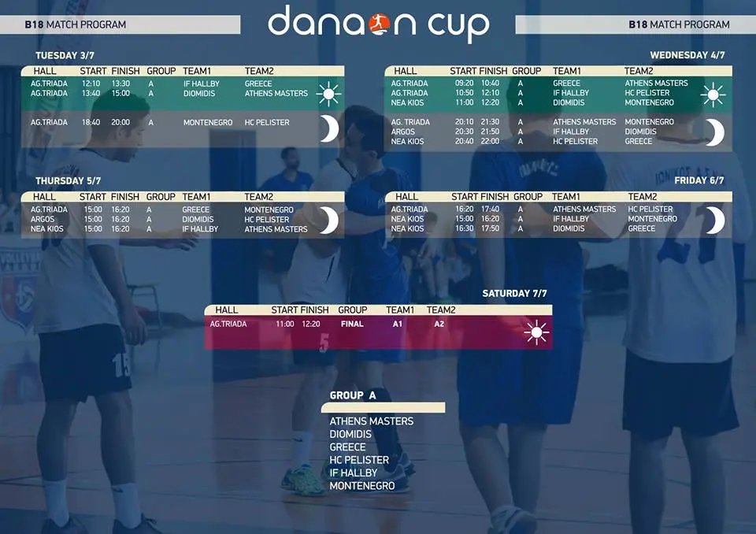The width and height of the screenshot is (756, 534).
Task: Select HC PELISTER in Tuesday's evening match
Action: 267,123
